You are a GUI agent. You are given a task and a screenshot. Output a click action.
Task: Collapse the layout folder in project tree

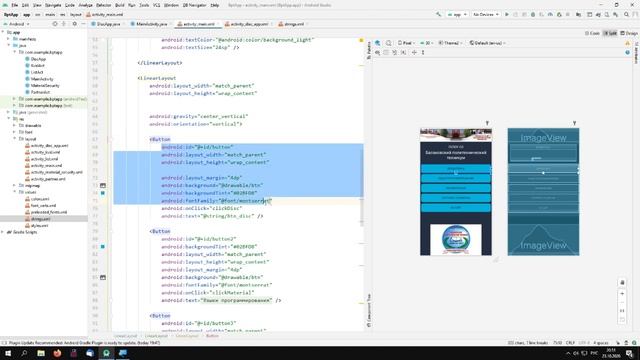tap(15, 139)
